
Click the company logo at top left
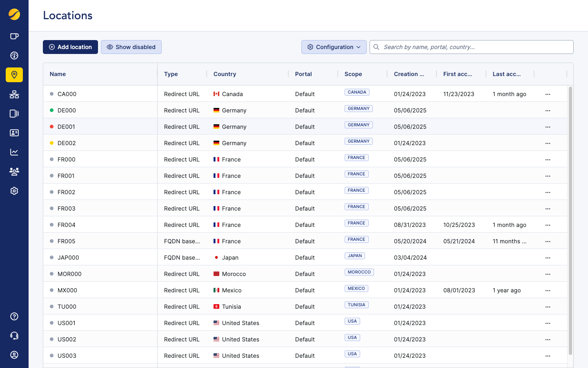click(14, 14)
